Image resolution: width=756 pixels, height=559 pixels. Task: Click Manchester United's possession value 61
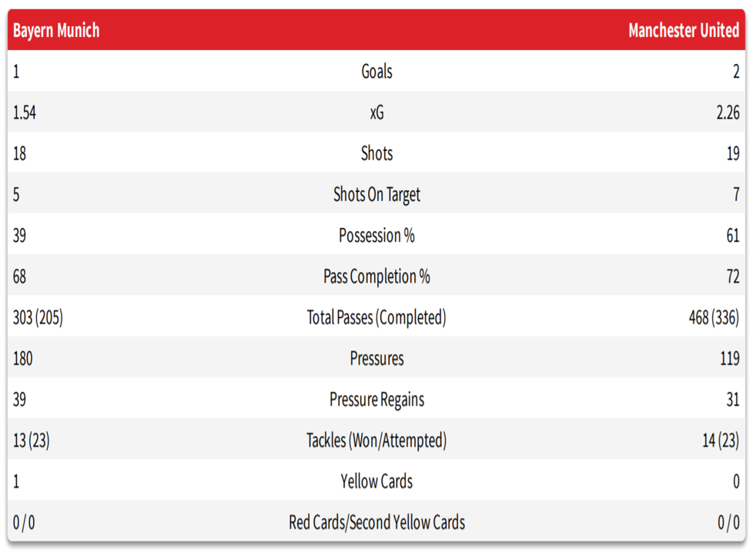(731, 236)
